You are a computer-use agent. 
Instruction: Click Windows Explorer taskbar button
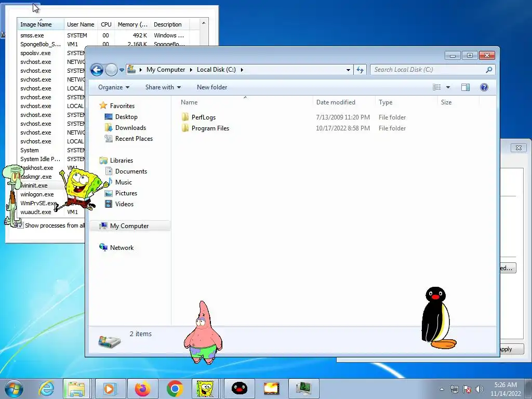[x=76, y=389]
